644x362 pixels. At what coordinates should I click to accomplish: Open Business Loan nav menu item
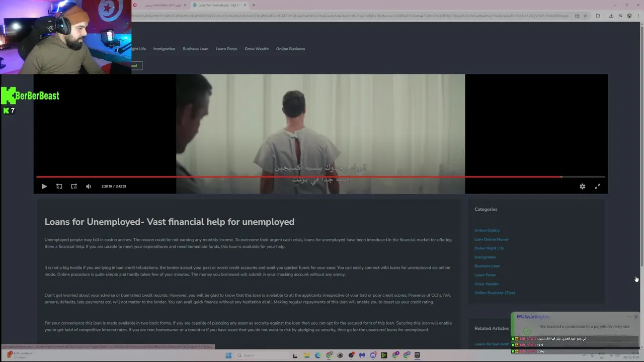point(195,49)
